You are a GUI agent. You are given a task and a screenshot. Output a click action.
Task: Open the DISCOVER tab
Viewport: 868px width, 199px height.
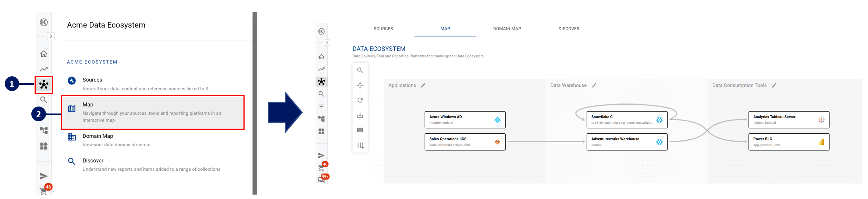[569, 29]
